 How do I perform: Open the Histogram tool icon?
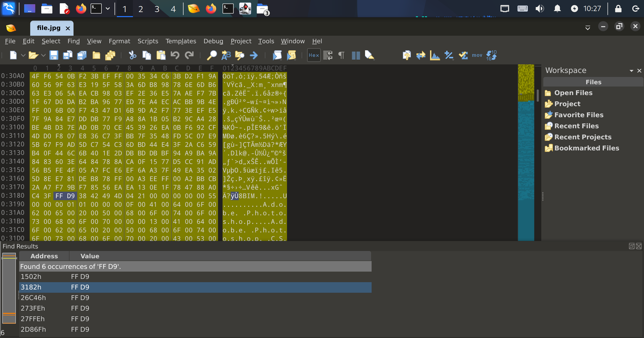[x=435, y=55]
